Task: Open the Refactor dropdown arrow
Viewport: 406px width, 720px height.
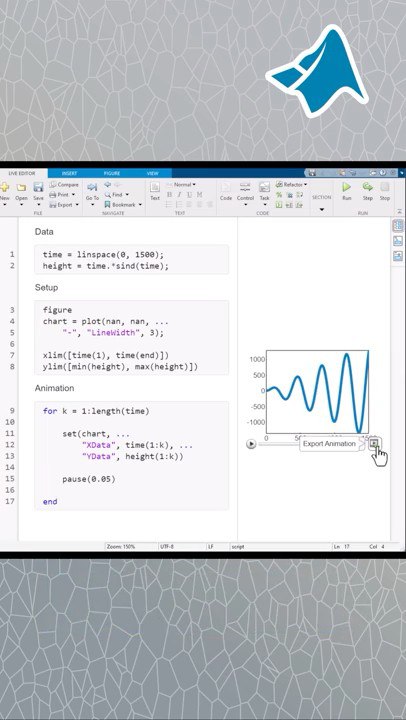Action: pos(305,185)
